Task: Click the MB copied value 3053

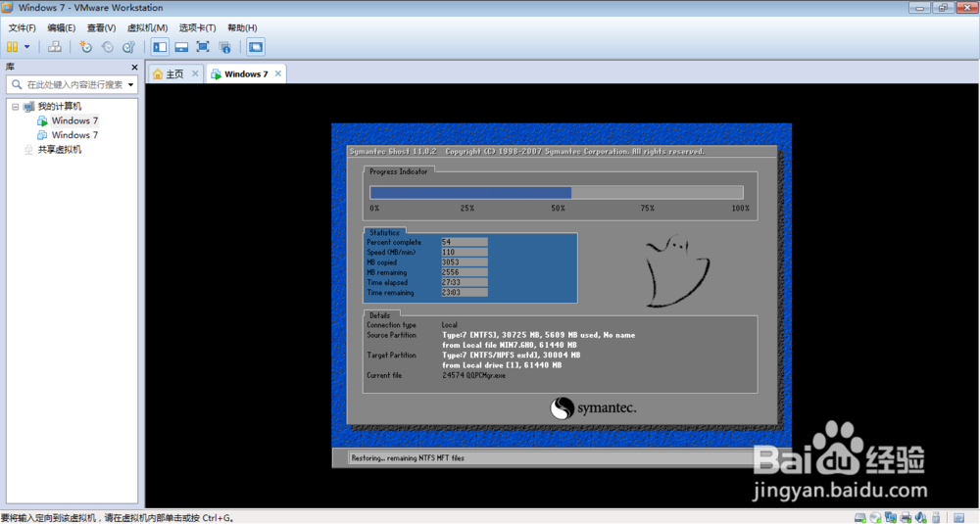Action: (464, 262)
